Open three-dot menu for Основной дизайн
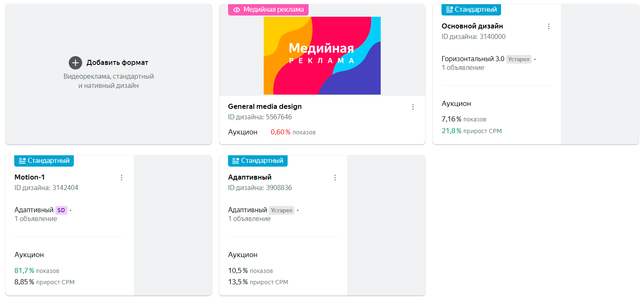The width and height of the screenshot is (644, 301). [549, 26]
